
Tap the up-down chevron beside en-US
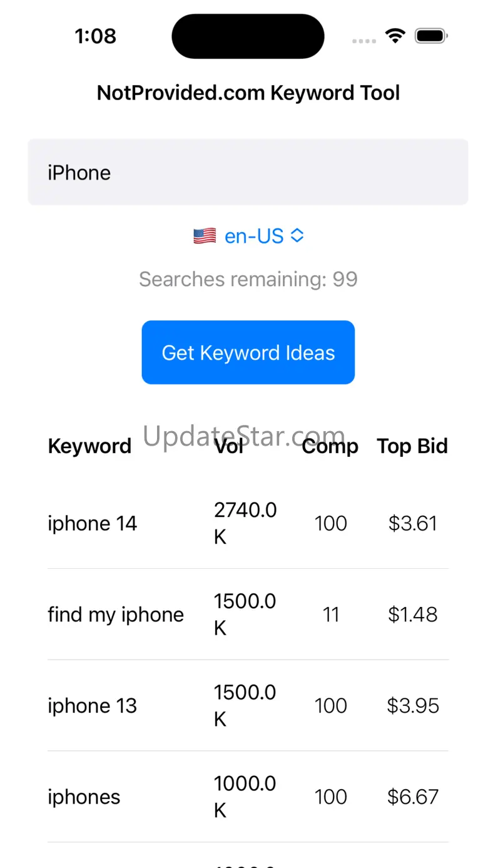pos(297,236)
